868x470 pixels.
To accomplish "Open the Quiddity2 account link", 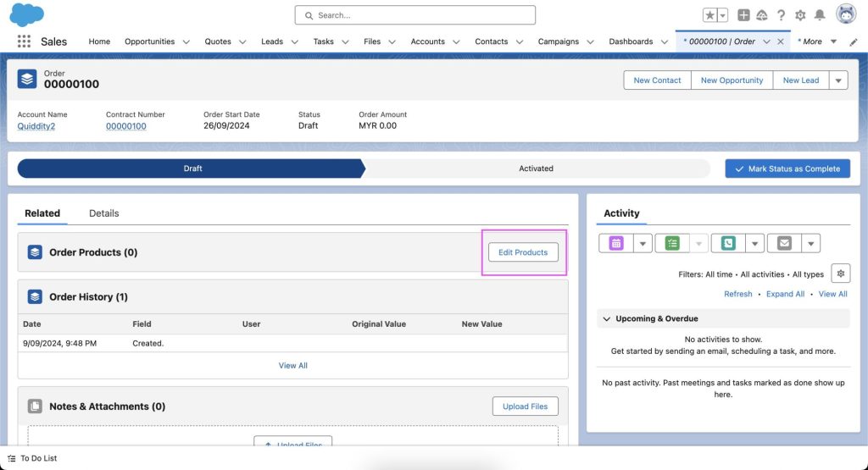I will [36, 126].
